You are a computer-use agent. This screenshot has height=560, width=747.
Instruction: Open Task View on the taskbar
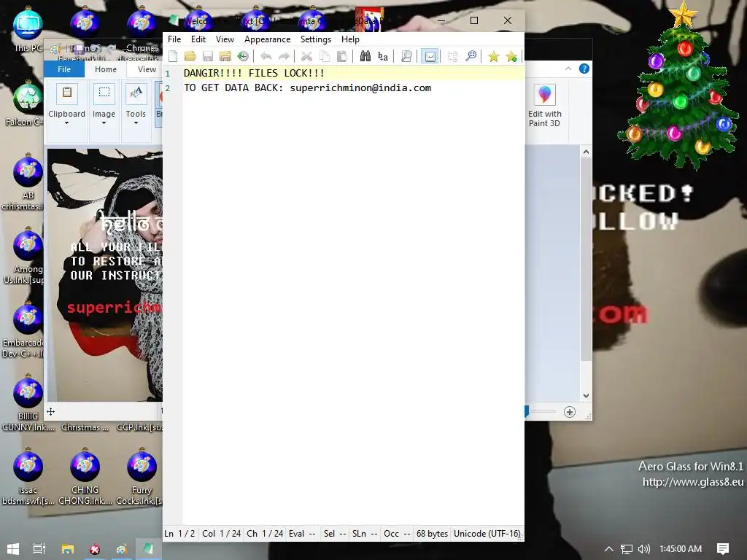click(39, 549)
